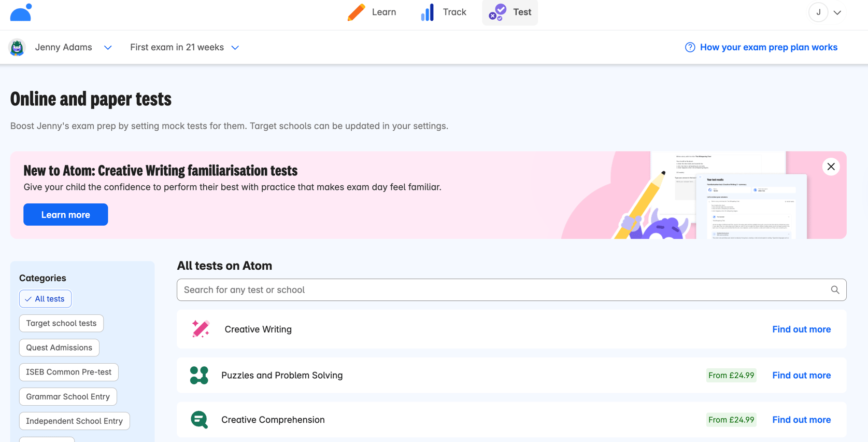Open Puzzles and Problem Solving test row
Screen dimensions: 868x442
point(511,375)
